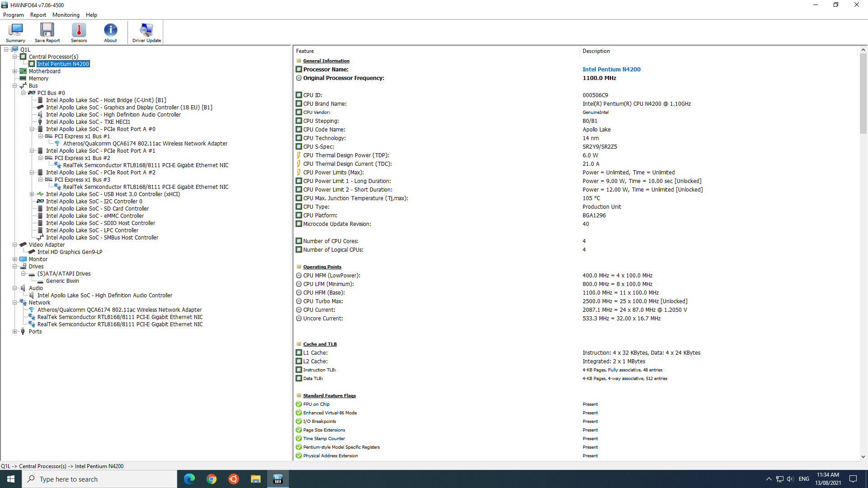Select the Memory tree item

coord(38,79)
